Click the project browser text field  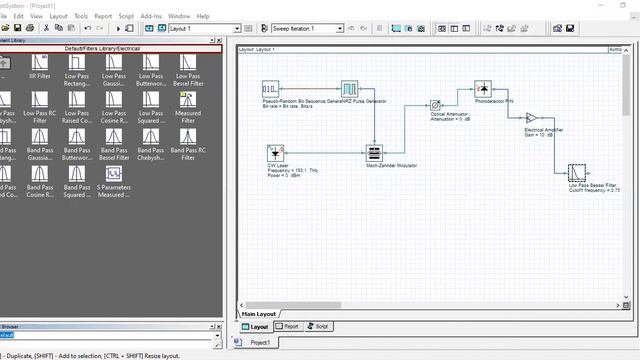click(107, 336)
